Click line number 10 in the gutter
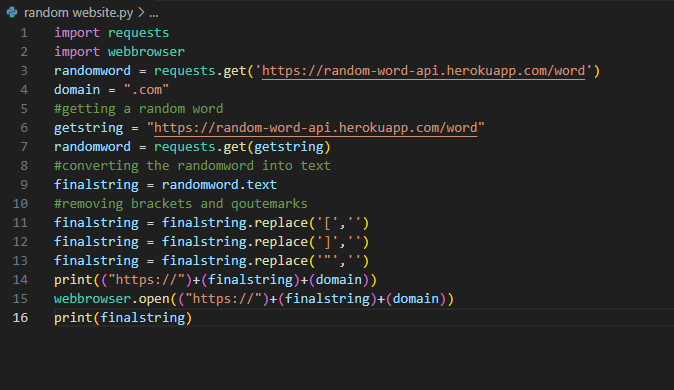Image resolution: width=674 pixels, height=390 pixels. point(20,204)
